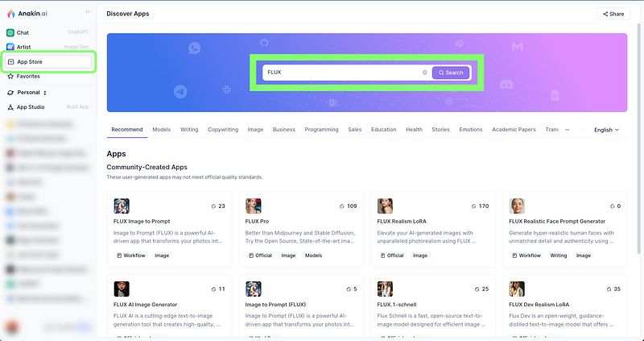This screenshot has height=341, width=644.
Task: Click Writing tag on Realistic Face Prompt Generator
Action: pos(559,256)
